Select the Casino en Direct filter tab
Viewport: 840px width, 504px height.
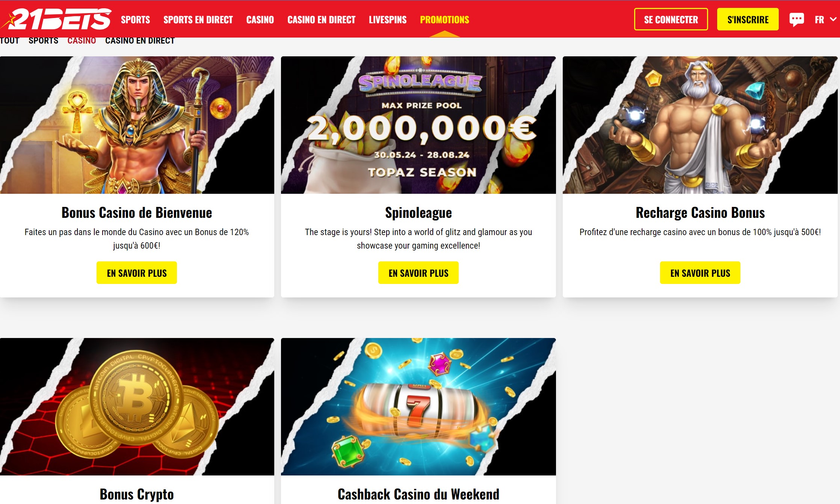click(x=140, y=41)
